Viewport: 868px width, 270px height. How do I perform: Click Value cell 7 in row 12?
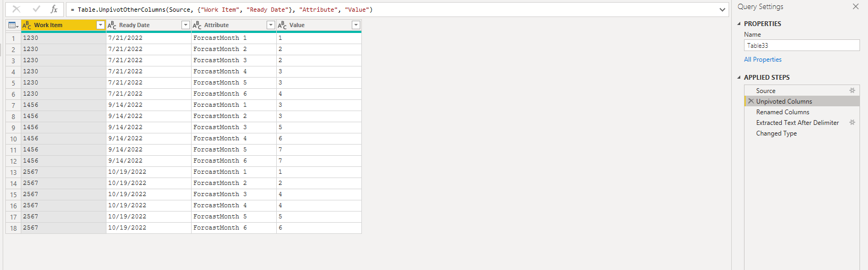319,161
